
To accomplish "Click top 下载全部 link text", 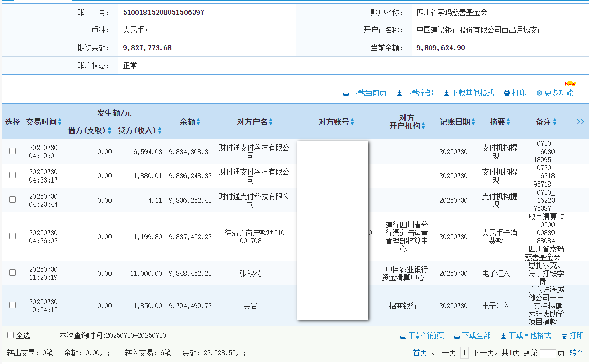I will pos(419,93).
